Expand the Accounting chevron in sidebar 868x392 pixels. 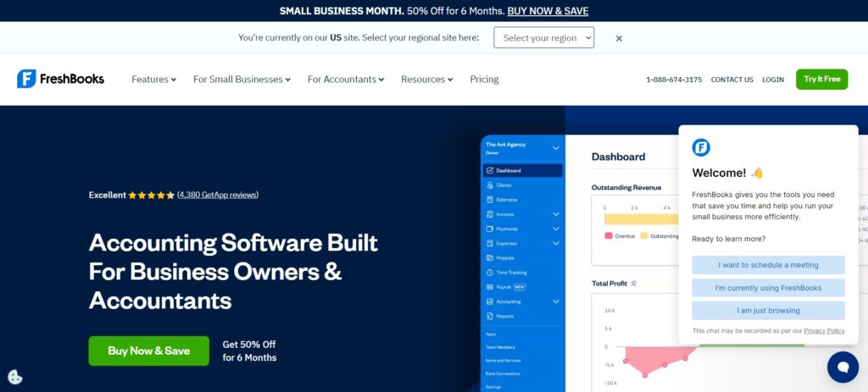(x=556, y=302)
